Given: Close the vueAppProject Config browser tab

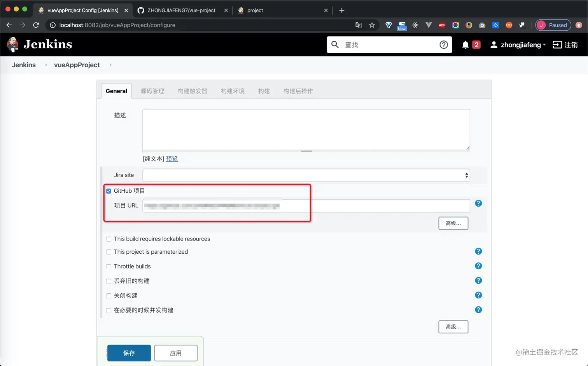Looking at the screenshot, I should (x=126, y=10).
